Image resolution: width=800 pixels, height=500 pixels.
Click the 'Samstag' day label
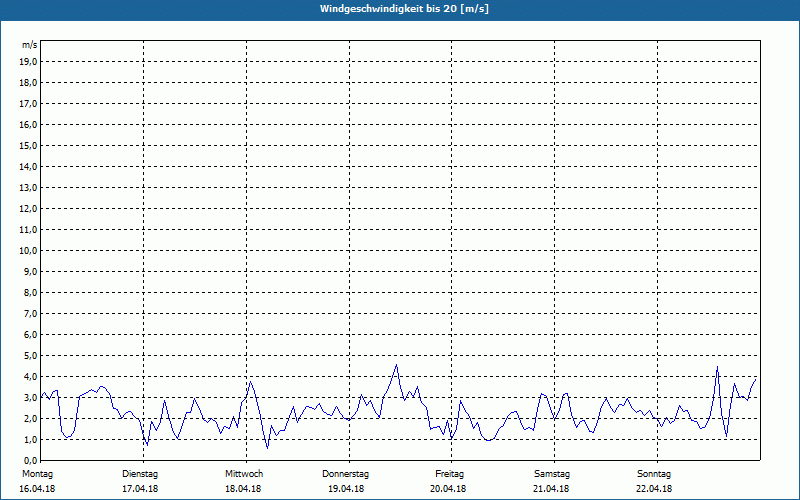[x=552, y=474]
